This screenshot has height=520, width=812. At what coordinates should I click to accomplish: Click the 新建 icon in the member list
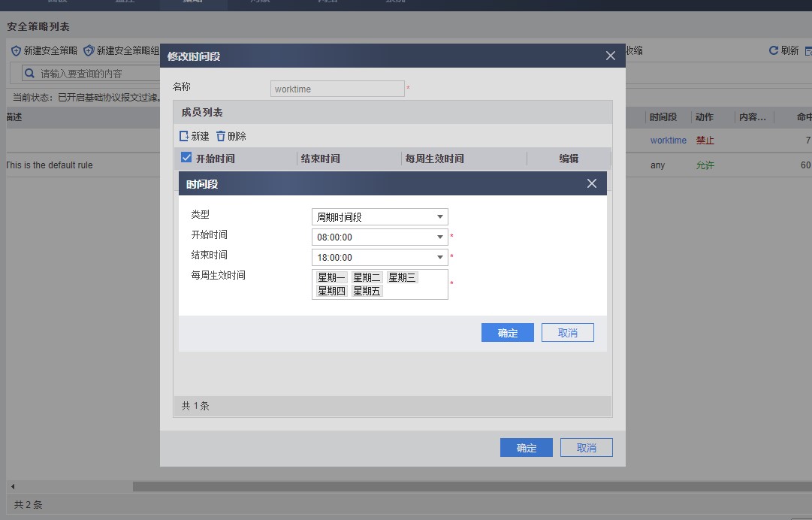184,136
